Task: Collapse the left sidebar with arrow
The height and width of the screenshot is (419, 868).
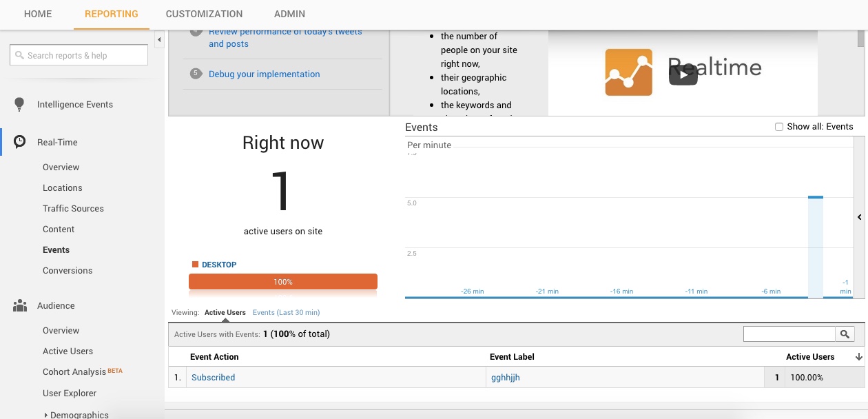Action: (160, 40)
